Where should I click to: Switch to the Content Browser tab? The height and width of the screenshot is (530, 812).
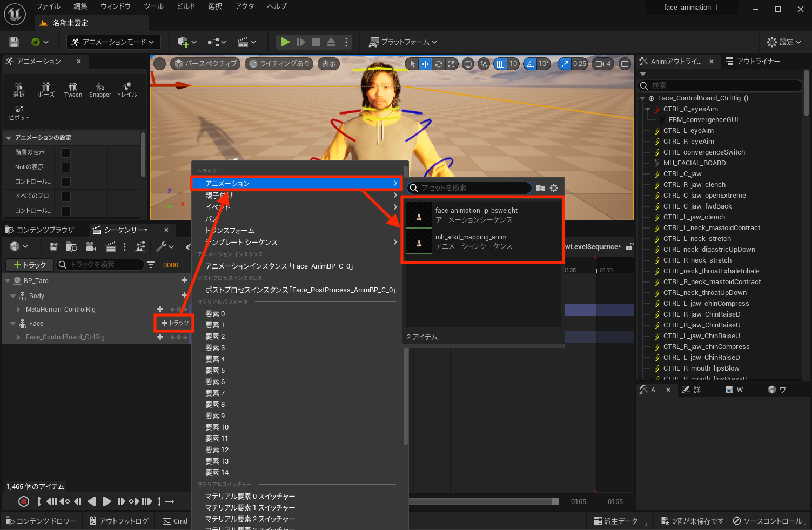45,230
